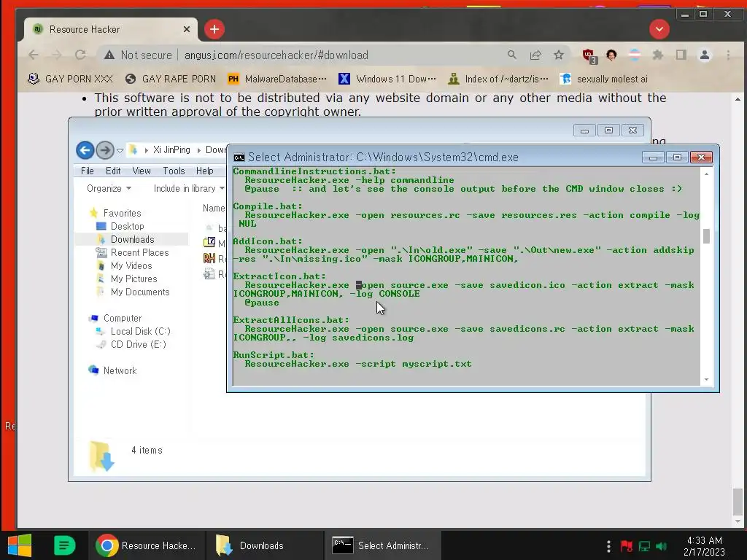Select the help file icon with question mark

point(209,242)
